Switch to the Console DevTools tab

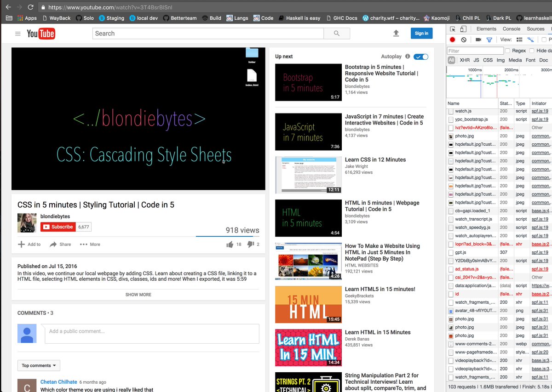[512, 29]
